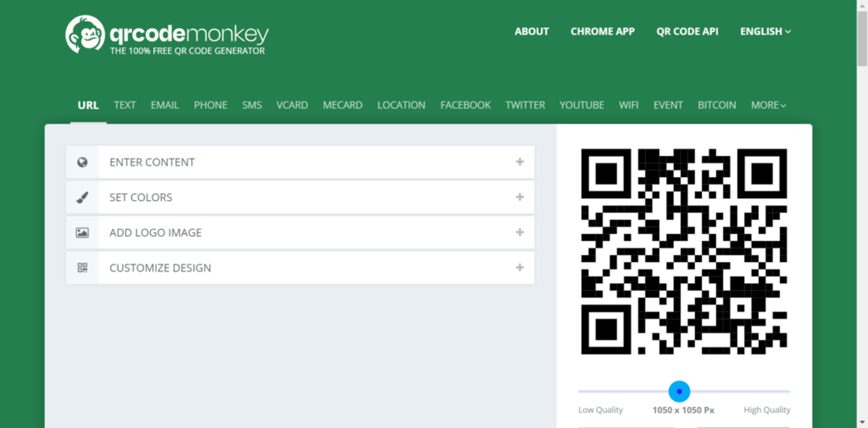Image resolution: width=868 pixels, height=428 pixels.
Task: Open the English language dropdown
Action: pos(765,31)
